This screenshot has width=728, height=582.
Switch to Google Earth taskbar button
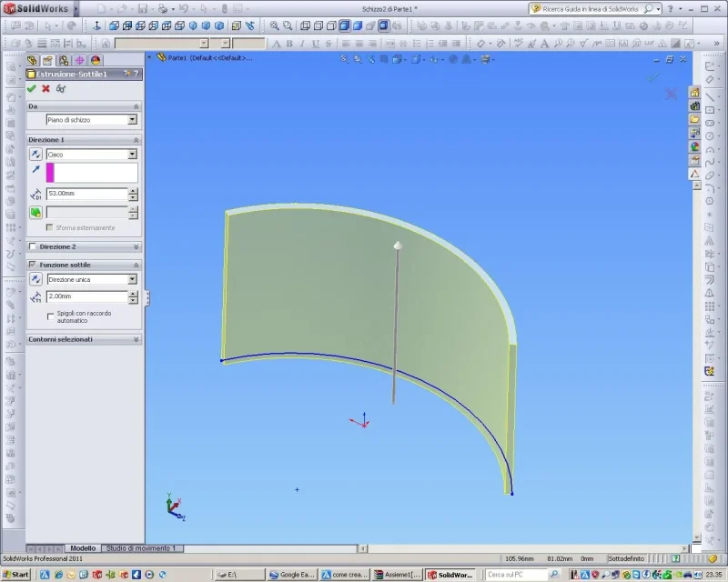pos(292,575)
